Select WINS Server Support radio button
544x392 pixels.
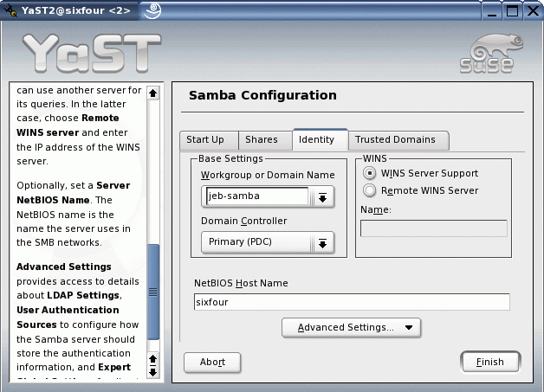[369, 172]
